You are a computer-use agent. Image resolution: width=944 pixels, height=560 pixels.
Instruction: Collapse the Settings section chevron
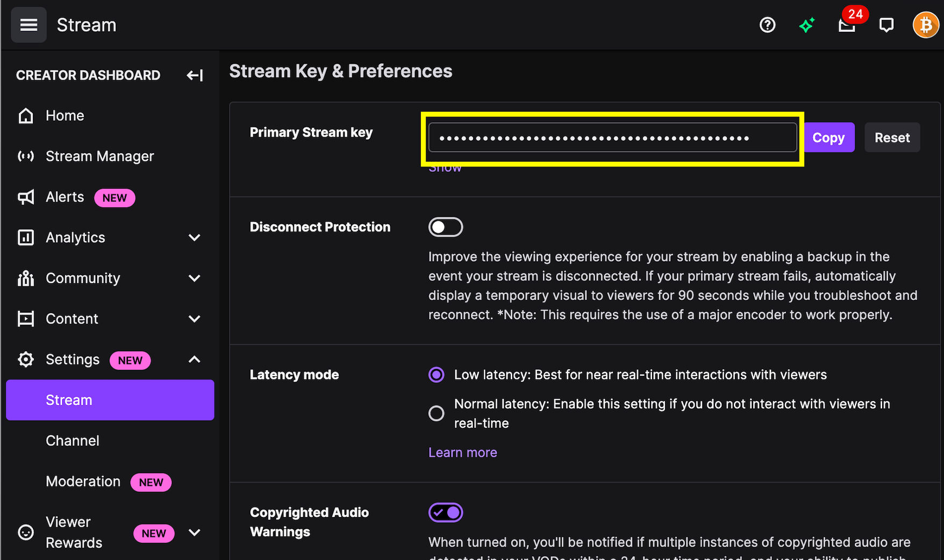tap(195, 360)
